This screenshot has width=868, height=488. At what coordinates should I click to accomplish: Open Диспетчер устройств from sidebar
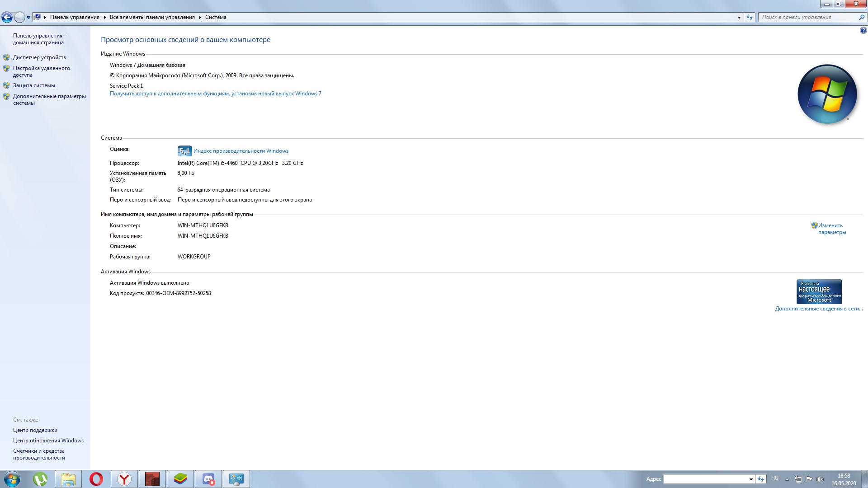click(x=39, y=56)
